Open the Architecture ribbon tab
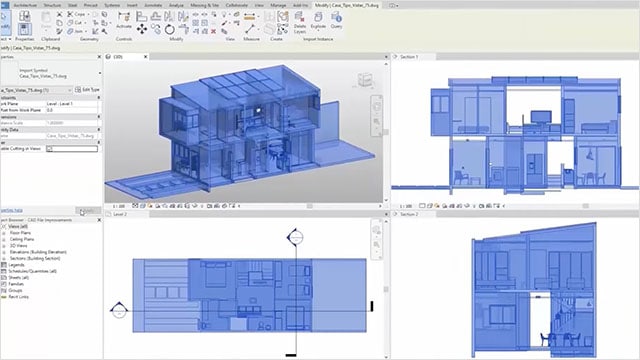Image resolution: width=640 pixels, height=360 pixels. pos(25,5)
